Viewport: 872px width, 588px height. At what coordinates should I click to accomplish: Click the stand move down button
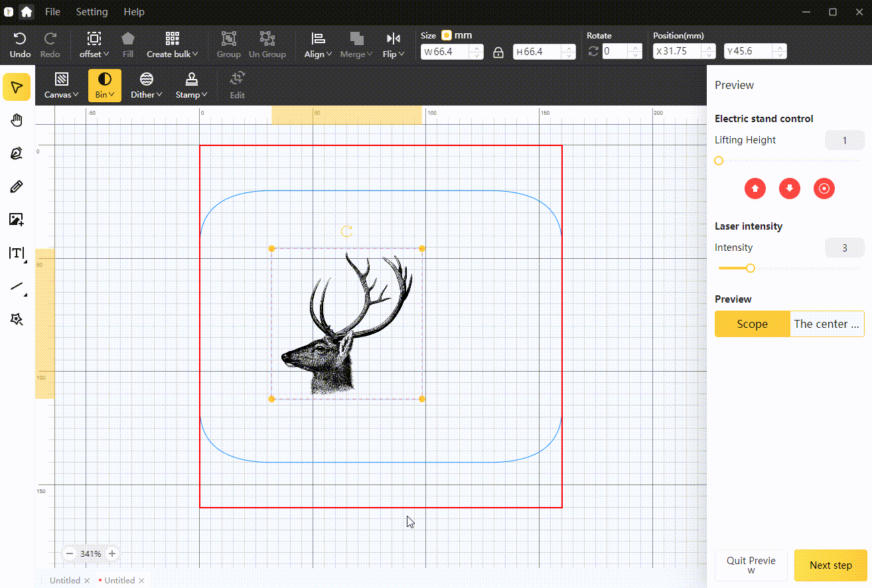790,188
